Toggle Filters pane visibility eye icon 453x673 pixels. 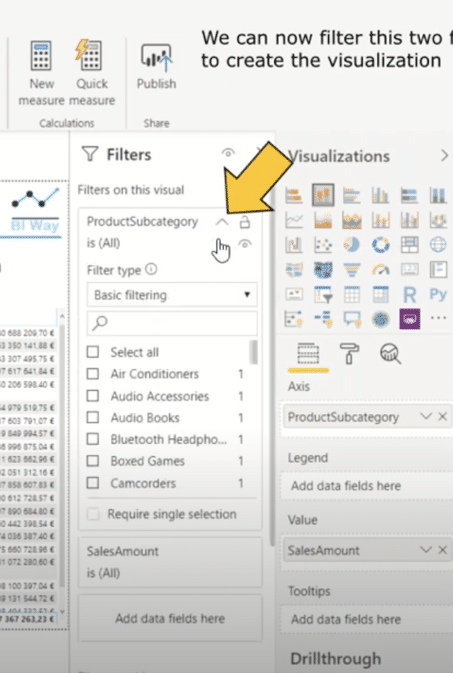coord(228,152)
